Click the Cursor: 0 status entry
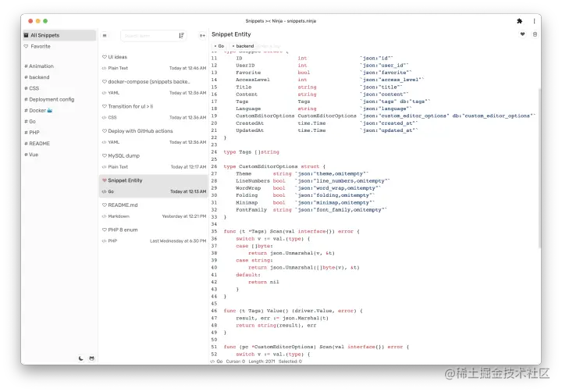 click(x=236, y=362)
